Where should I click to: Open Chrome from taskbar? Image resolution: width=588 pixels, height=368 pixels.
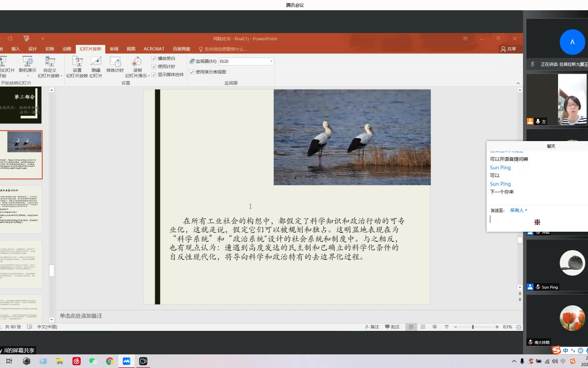pyautogui.click(x=110, y=361)
